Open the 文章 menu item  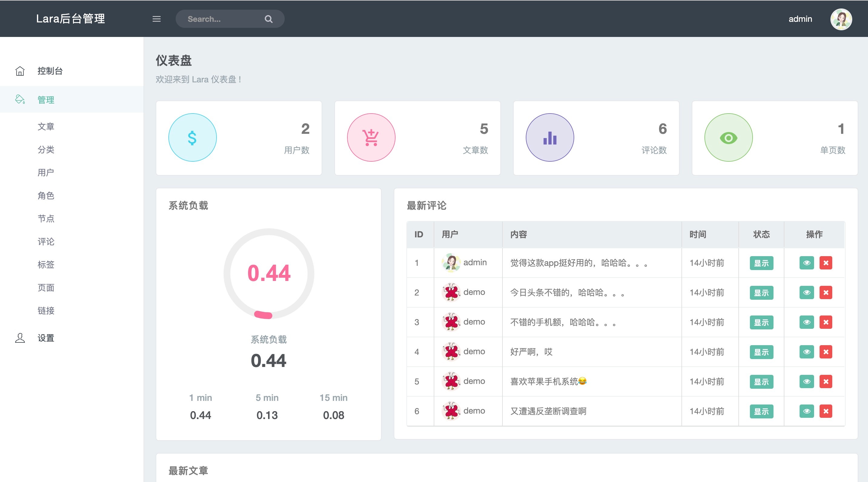(x=46, y=127)
